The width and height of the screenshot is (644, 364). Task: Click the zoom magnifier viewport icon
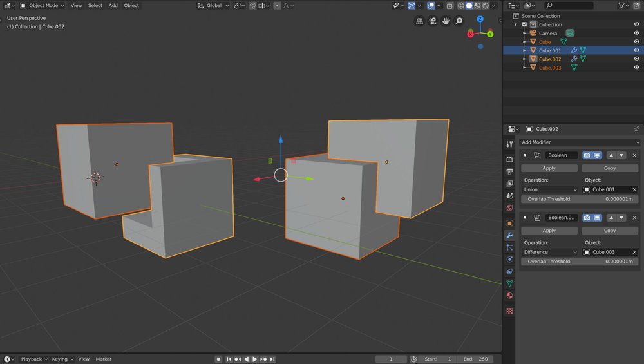coord(459,21)
